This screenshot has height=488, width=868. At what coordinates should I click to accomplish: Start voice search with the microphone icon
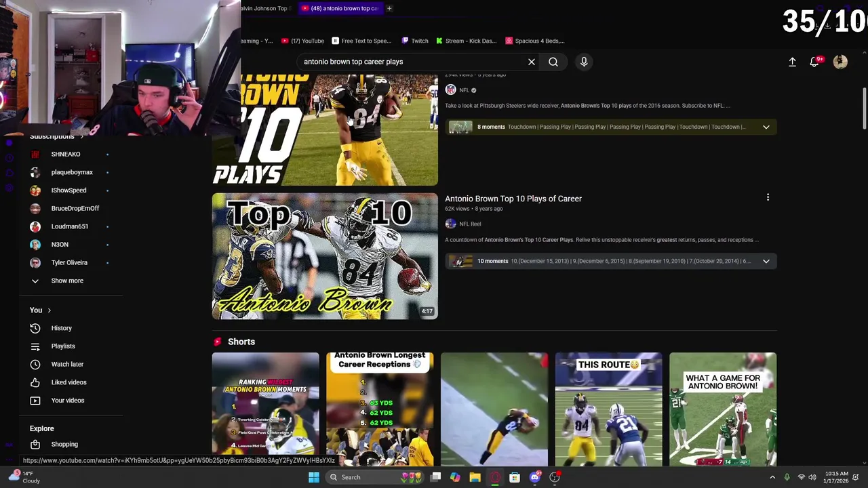(584, 62)
